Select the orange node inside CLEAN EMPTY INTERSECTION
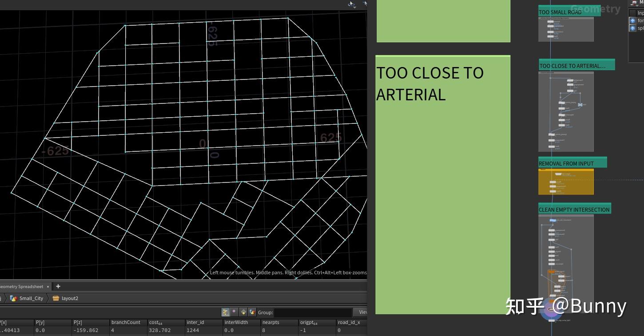The width and height of the screenshot is (644, 336). [x=553, y=271]
